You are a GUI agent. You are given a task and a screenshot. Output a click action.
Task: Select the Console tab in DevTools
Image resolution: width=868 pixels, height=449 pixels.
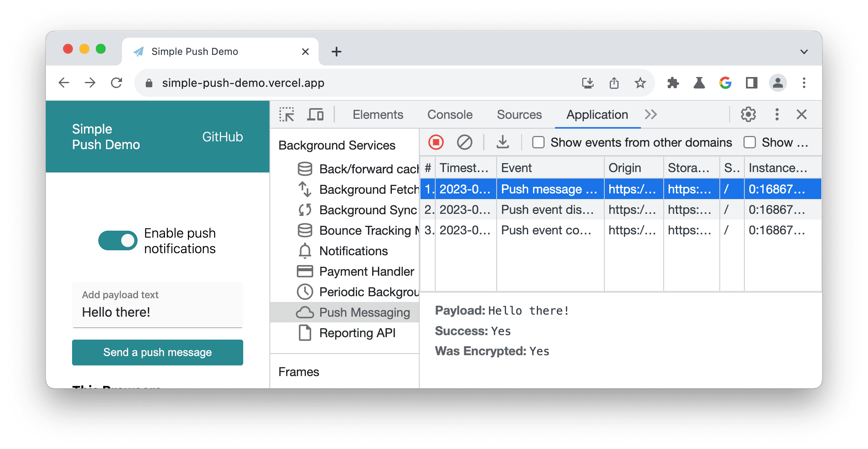[x=449, y=114]
